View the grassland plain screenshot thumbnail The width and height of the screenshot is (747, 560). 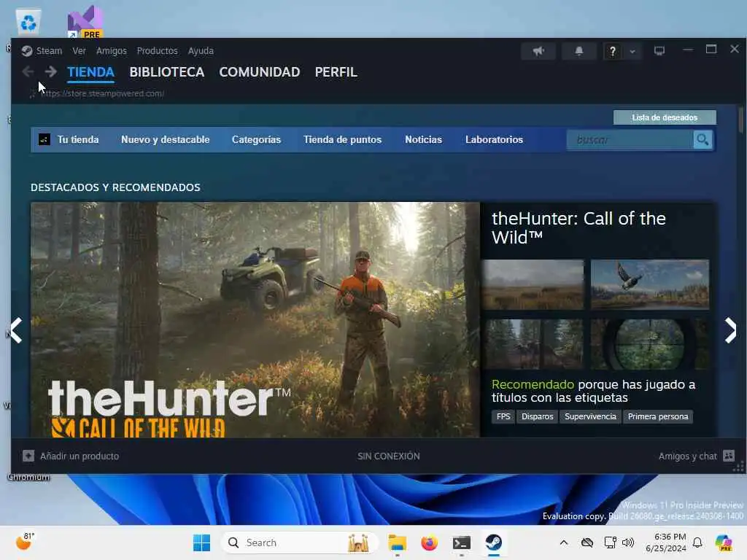click(533, 285)
